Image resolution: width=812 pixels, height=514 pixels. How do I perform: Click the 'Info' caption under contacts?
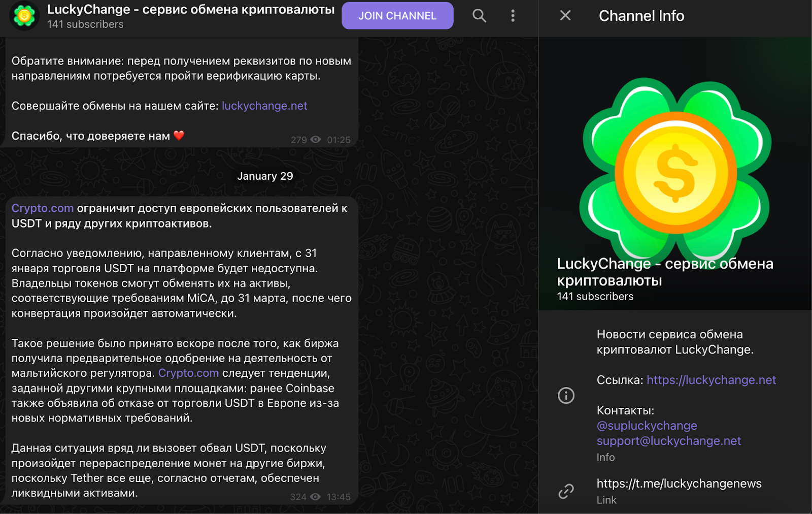(x=605, y=457)
